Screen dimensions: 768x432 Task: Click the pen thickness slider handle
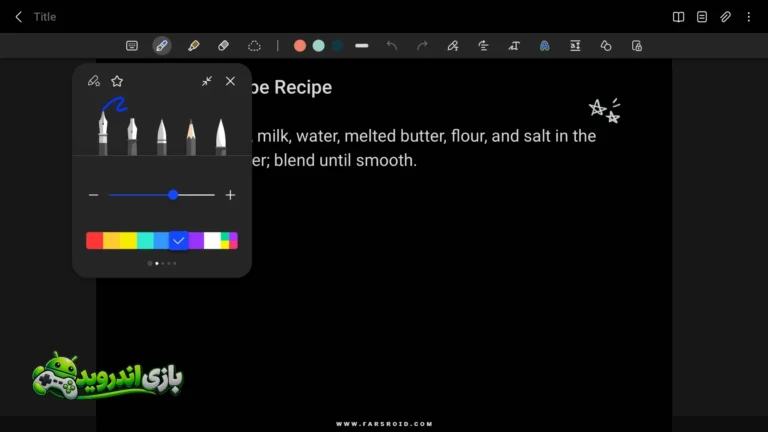[x=173, y=195]
